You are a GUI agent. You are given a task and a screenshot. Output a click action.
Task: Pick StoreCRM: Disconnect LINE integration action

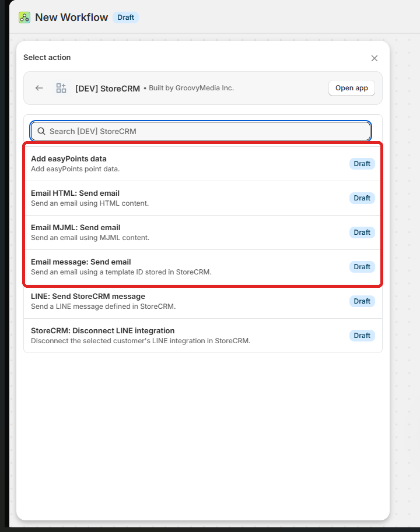tap(203, 336)
